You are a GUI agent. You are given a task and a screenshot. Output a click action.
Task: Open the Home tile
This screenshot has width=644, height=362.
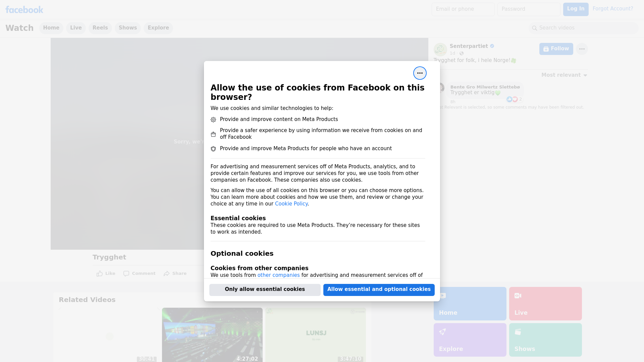tap(470, 304)
